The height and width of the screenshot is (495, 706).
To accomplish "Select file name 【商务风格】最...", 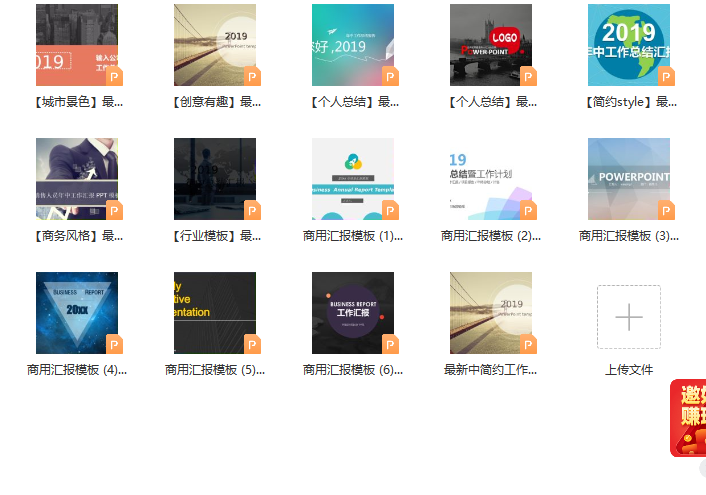I will [x=77, y=236].
